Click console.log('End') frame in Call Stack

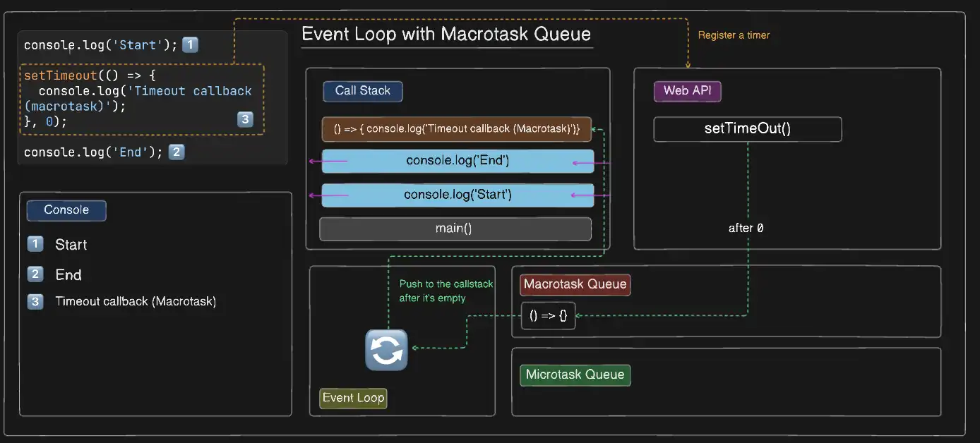458,161
